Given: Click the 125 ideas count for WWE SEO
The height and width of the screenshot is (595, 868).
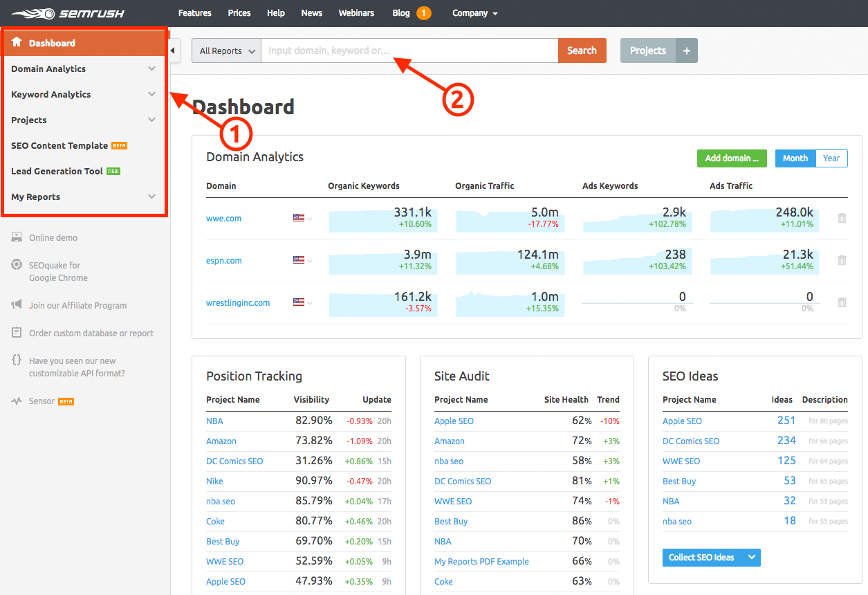Looking at the screenshot, I should pos(786,460).
